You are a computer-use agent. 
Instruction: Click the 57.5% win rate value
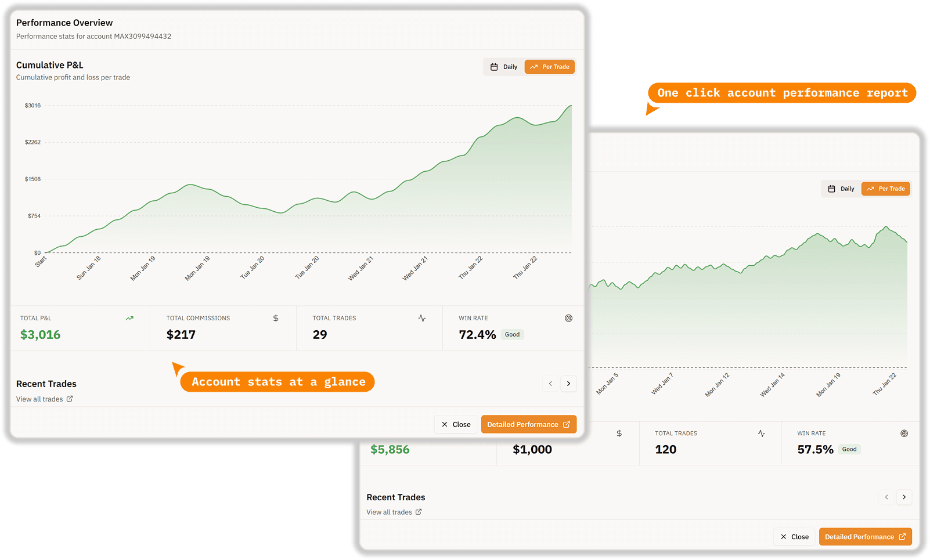pos(815,450)
